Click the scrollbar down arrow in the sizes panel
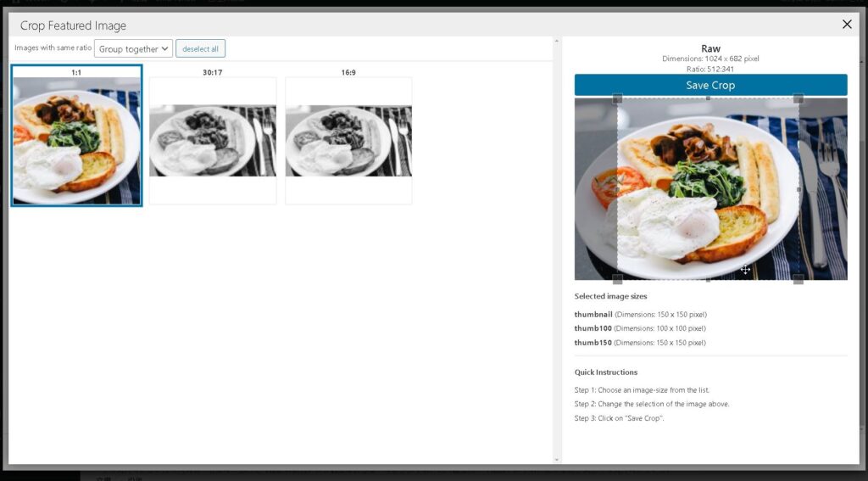868x481 pixels. tap(556, 459)
